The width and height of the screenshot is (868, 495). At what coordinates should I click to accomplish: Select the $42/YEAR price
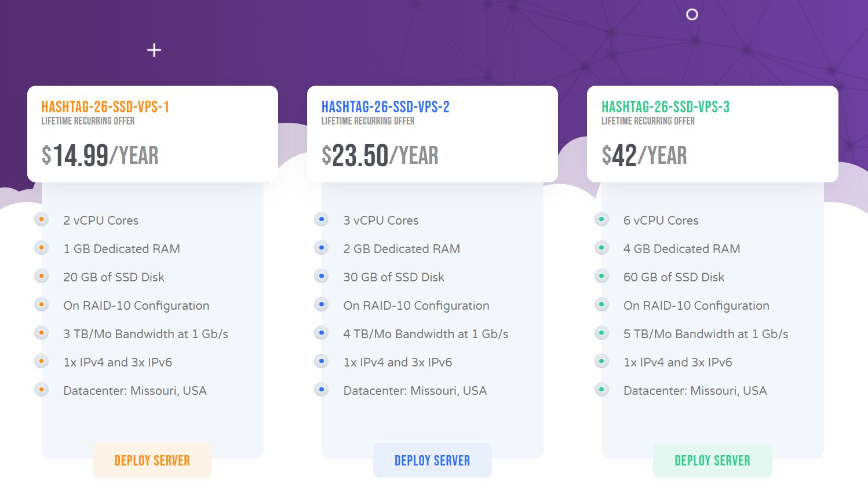(x=644, y=155)
